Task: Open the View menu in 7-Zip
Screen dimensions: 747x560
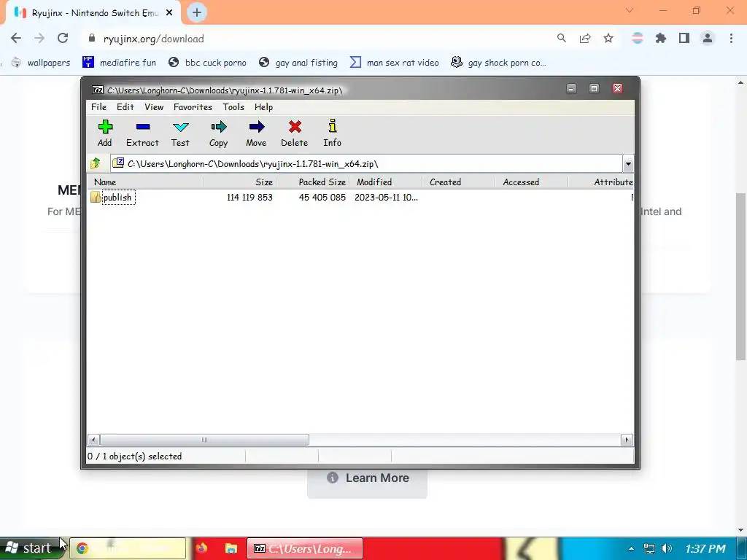Action: [x=154, y=107]
